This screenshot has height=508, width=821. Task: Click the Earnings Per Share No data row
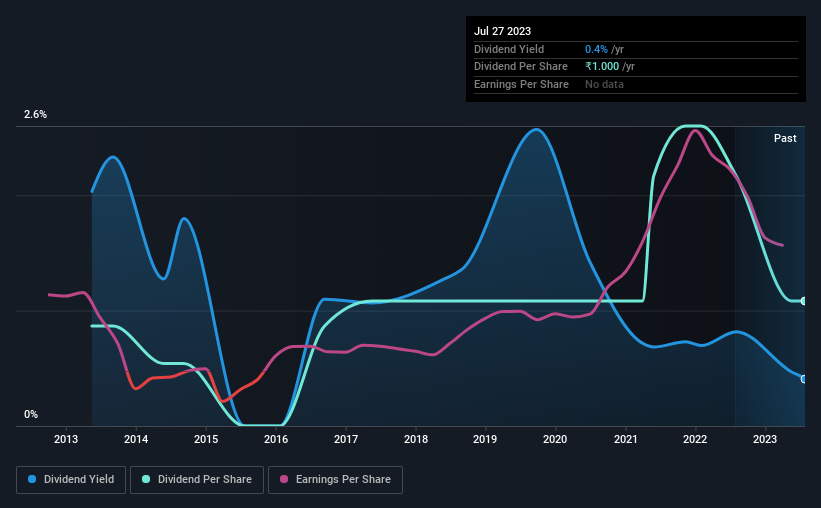[636, 84]
